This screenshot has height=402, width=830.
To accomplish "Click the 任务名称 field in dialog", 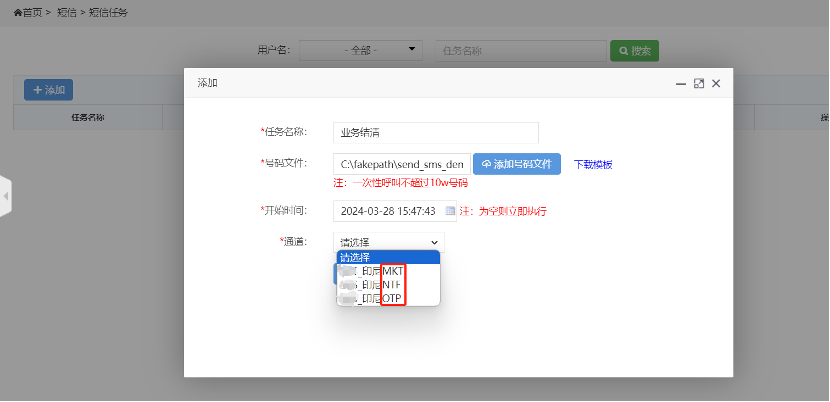I will click(x=436, y=132).
